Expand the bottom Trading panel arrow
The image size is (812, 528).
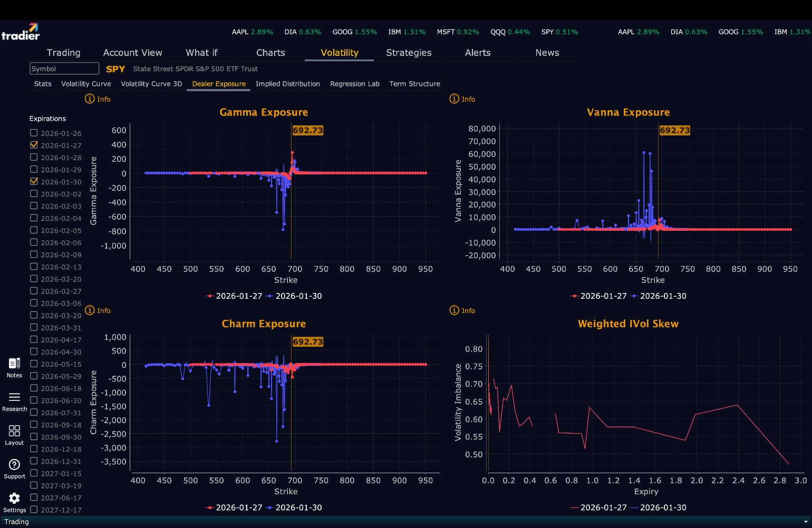pyautogui.click(x=805, y=522)
